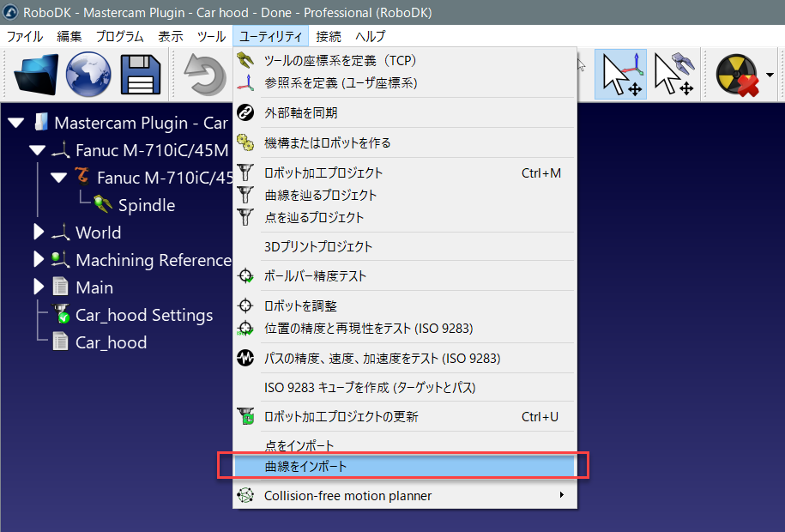Viewport: 785px width, 532px height.
Task: Click the Car_hood program document icon
Action: tap(60, 342)
